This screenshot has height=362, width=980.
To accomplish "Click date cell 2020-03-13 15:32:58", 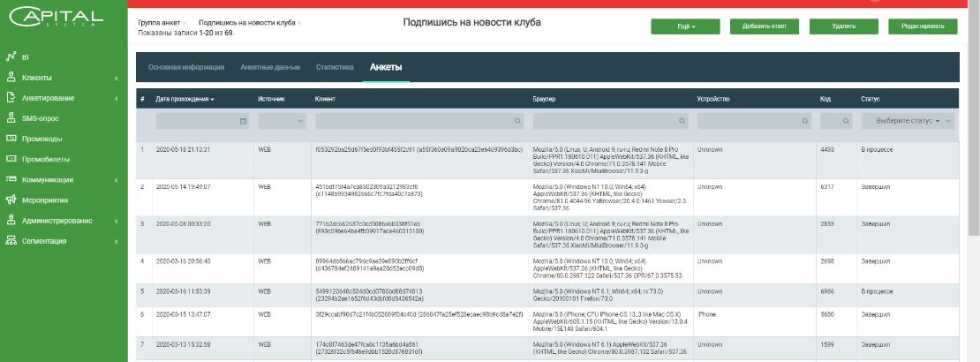I will point(183,344).
